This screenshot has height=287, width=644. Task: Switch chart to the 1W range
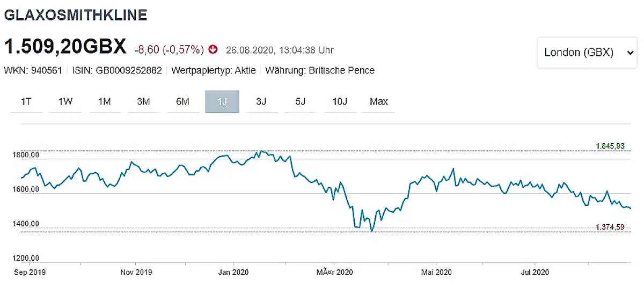click(65, 101)
